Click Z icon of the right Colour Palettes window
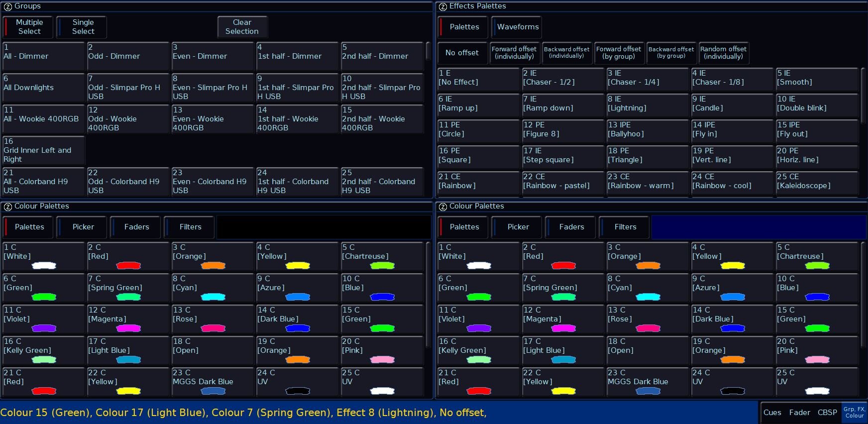The height and width of the screenshot is (424, 868). click(x=442, y=207)
